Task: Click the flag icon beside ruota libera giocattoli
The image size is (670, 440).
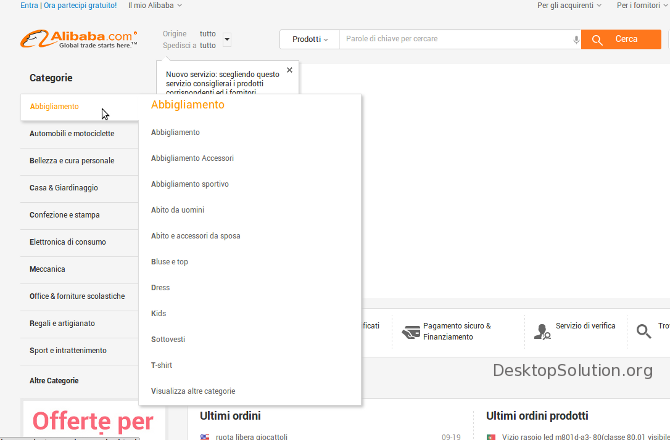Action: pos(205,437)
